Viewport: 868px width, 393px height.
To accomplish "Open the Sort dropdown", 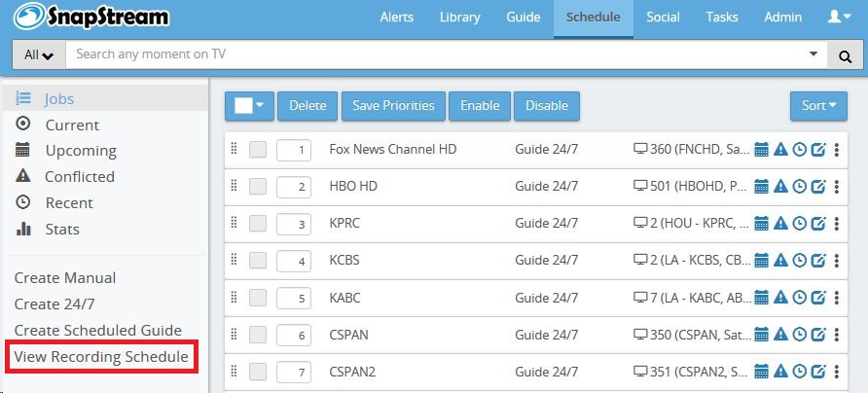I will coord(818,106).
